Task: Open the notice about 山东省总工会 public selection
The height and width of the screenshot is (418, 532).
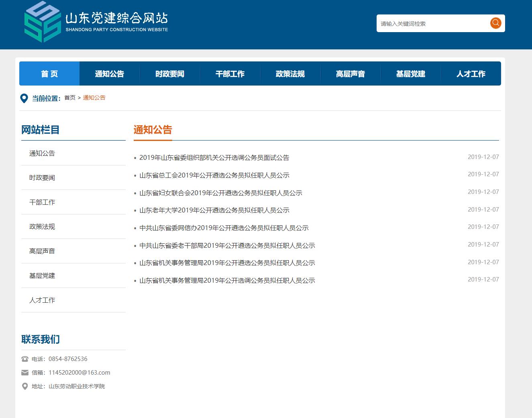Action: pyautogui.click(x=213, y=175)
